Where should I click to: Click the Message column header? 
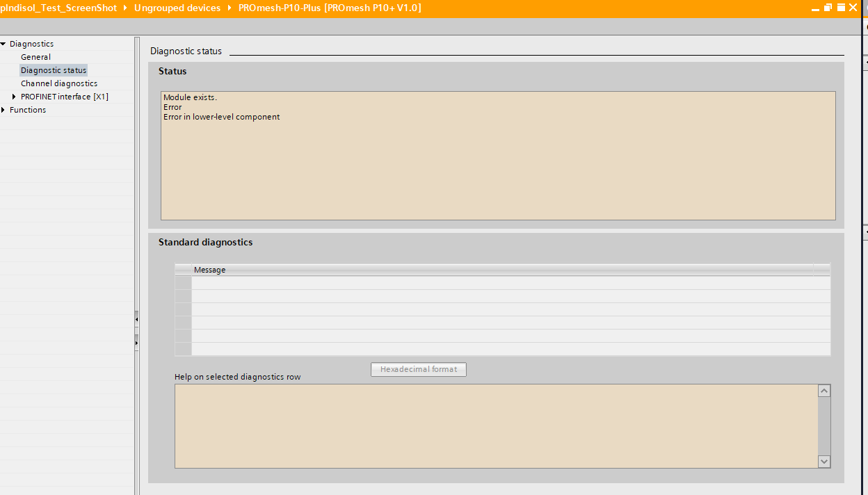pyautogui.click(x=502, y=270)
